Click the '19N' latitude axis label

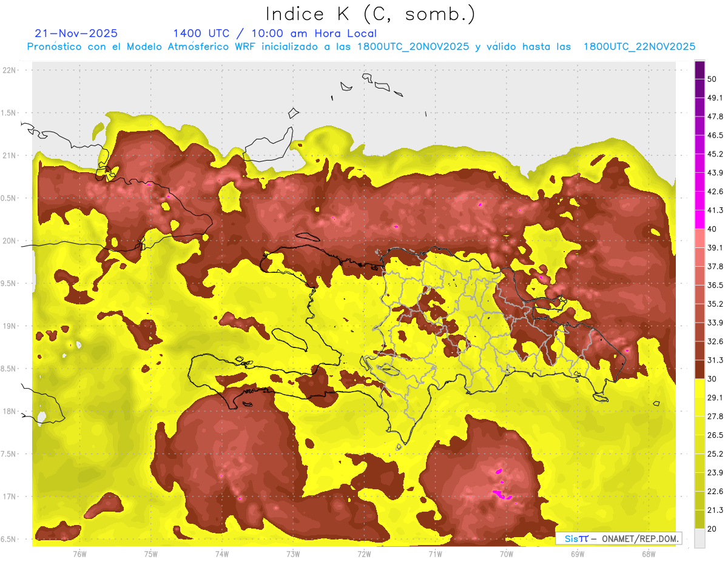(x=10, y=326)
